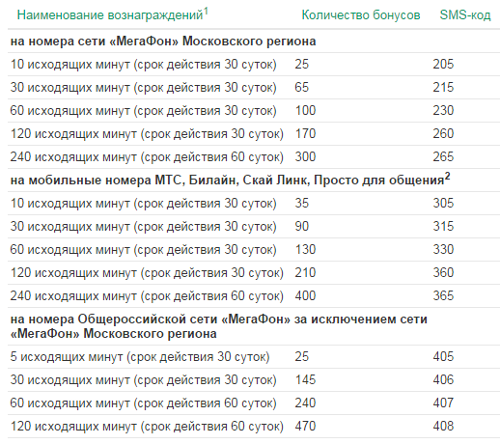Click SMS code 365 cell

coord(443,296)
